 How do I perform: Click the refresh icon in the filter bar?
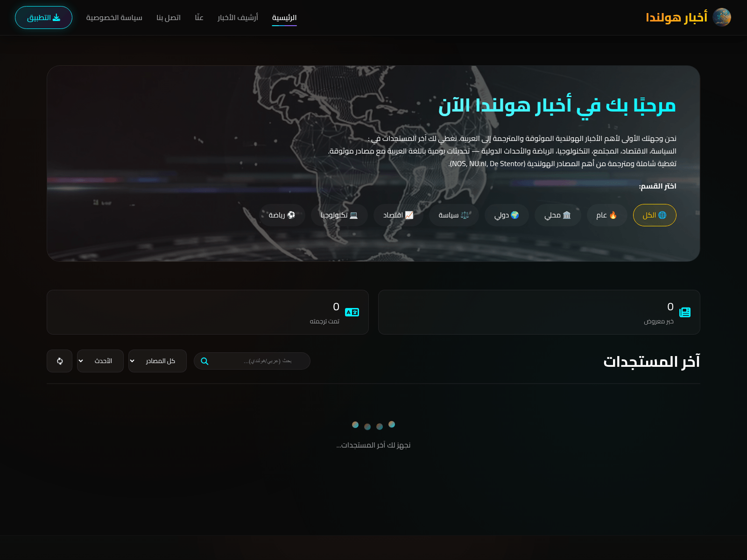coord(59,361)
